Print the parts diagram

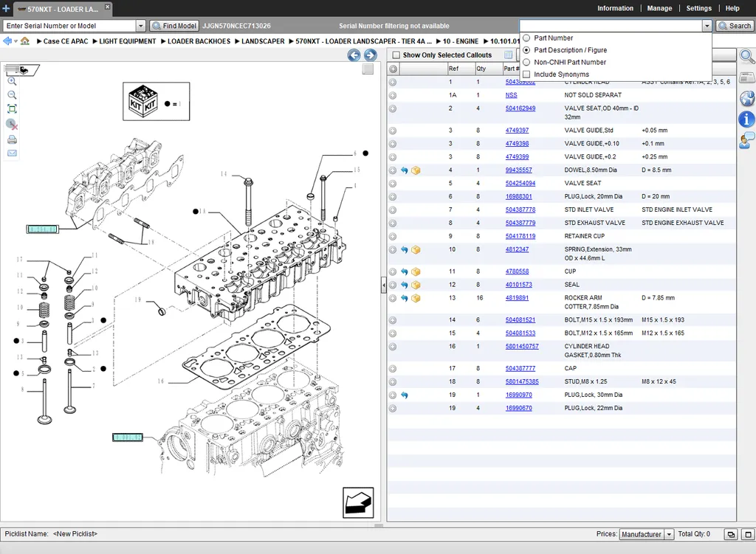click(x=12, y=139)
